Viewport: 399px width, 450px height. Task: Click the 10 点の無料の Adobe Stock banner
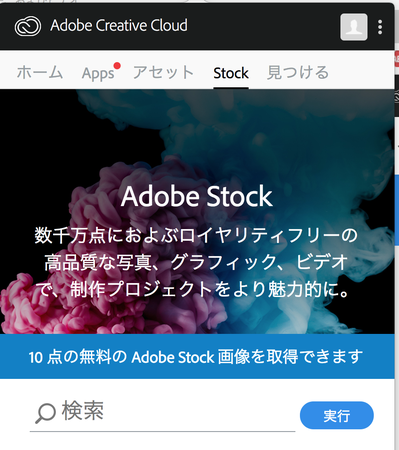point(197,356)
